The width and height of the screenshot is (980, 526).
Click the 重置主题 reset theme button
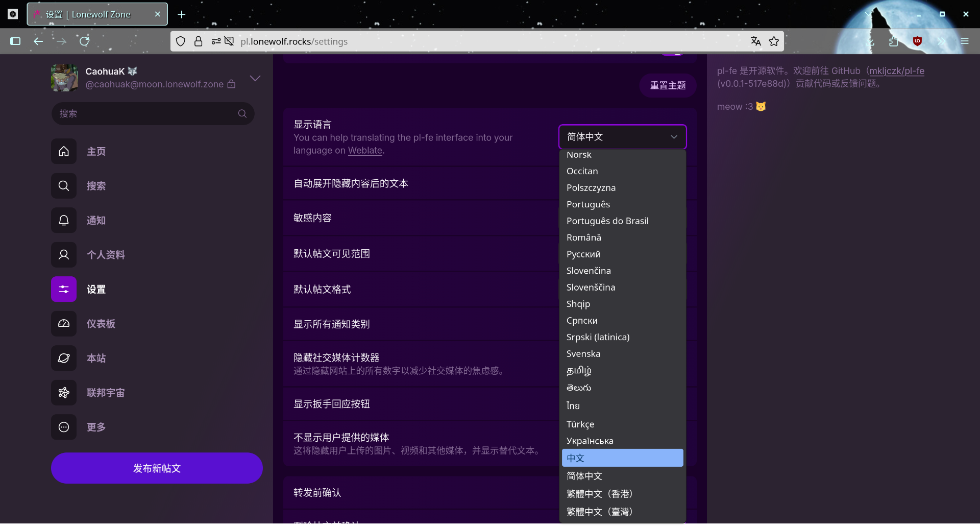point(668,85)
